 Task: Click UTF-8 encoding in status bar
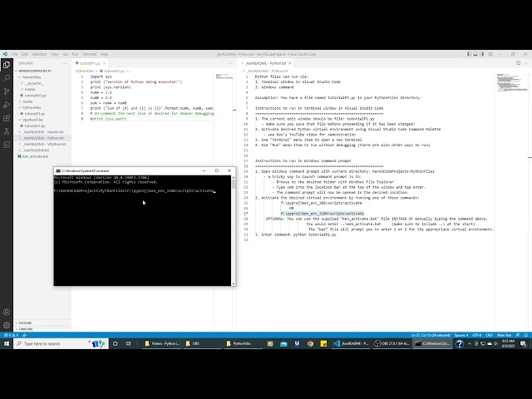click(476, 335)
